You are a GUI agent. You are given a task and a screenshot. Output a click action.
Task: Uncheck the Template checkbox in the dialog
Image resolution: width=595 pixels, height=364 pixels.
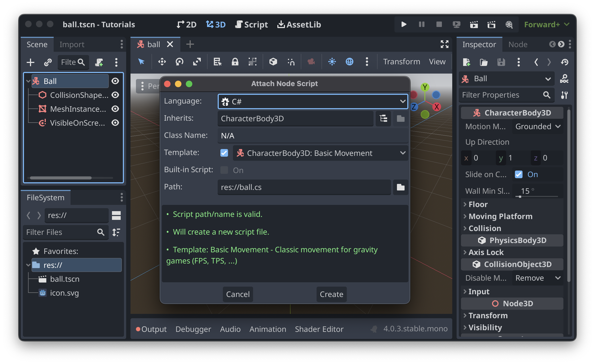point(224,153)
